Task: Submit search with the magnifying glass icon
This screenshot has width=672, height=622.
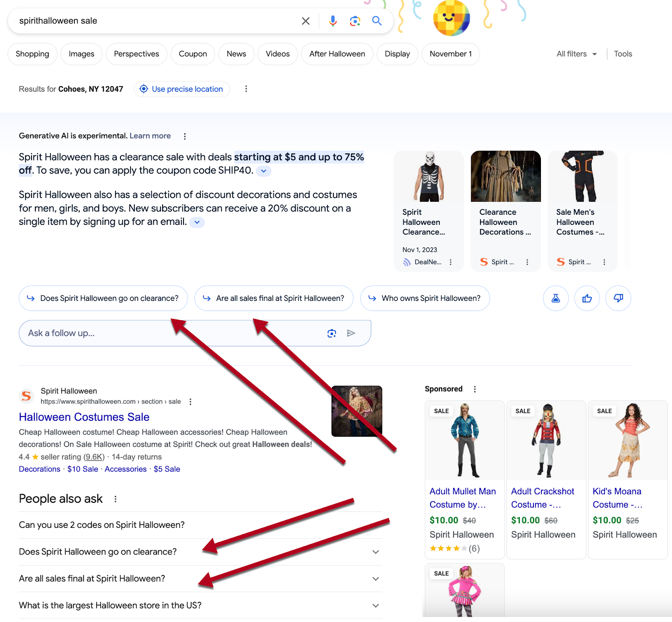Action: (377, 21)
